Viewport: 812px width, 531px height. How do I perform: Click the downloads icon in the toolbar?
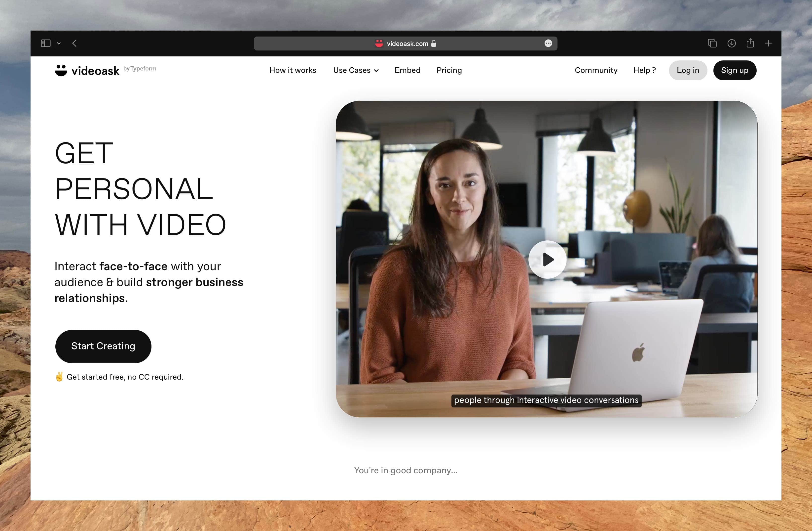[732, 43]
